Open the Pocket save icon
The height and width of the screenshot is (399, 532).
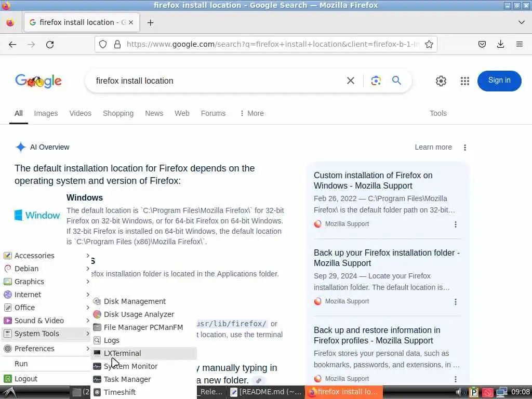[x=482, y=44]
